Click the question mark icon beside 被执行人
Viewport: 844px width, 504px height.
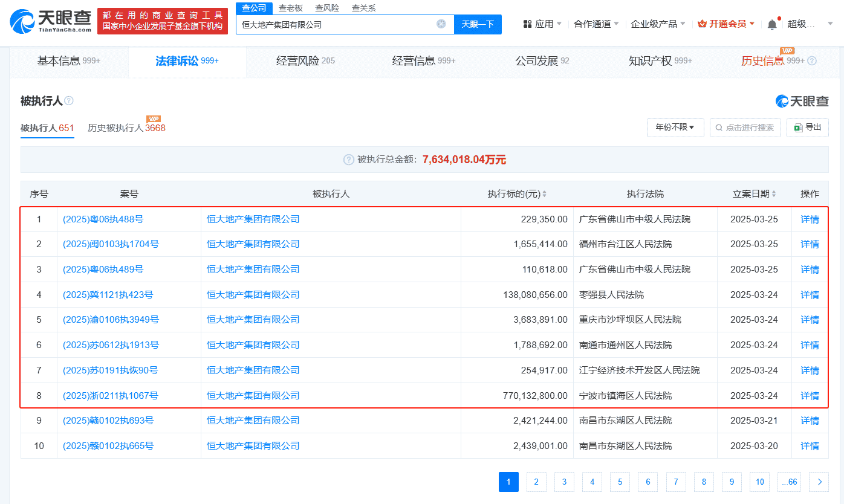pos(69,102)
